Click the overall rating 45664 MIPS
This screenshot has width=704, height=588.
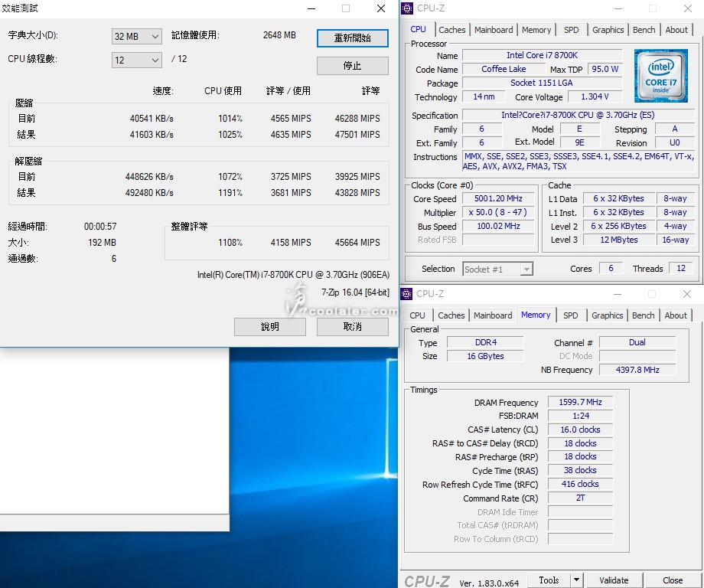[357, 243]
